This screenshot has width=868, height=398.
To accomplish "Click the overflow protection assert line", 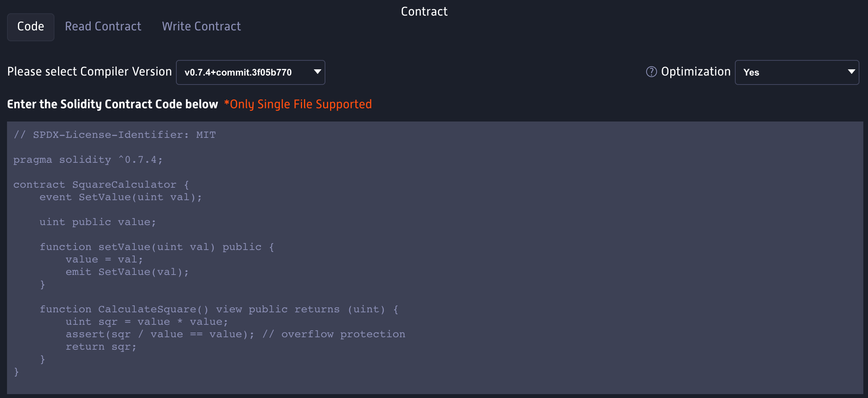I will tap(234, 334).
